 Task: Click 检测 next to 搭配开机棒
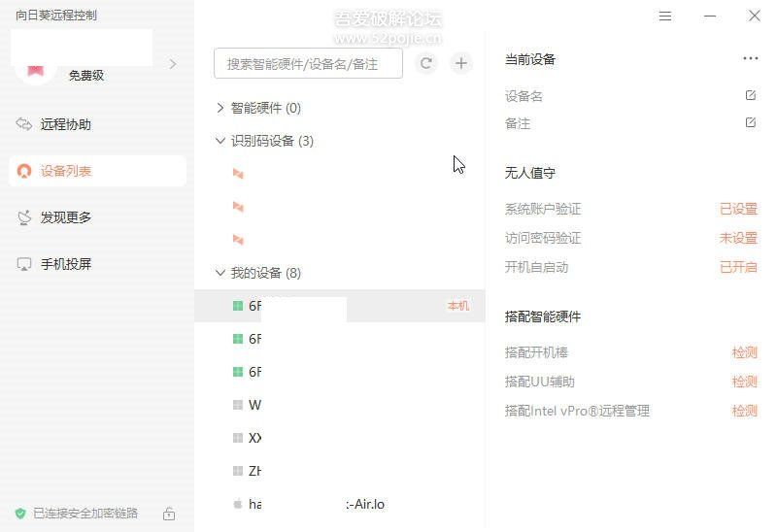745,352
